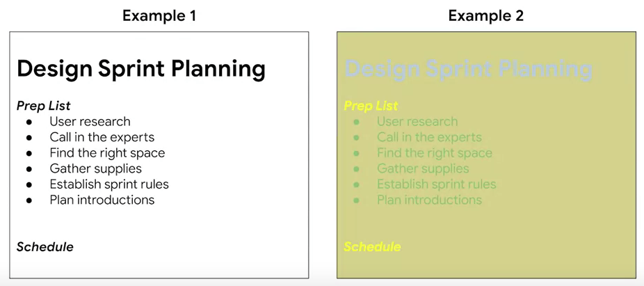Click green User research text in Example 2

click(x=417, y=122)
